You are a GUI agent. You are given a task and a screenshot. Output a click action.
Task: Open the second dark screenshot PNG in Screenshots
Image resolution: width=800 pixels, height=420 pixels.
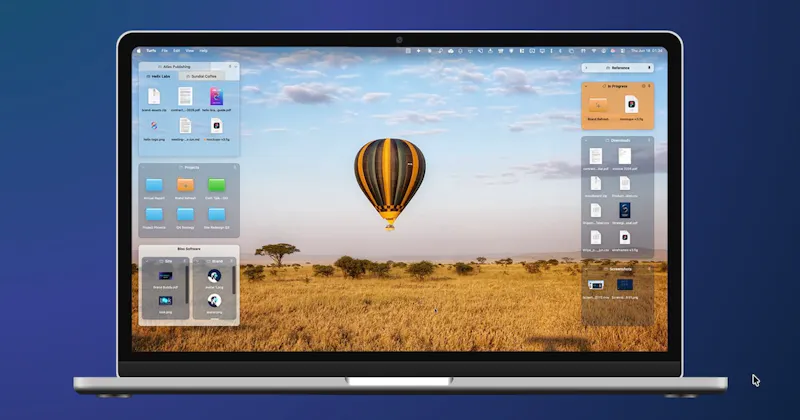[624, 284]
